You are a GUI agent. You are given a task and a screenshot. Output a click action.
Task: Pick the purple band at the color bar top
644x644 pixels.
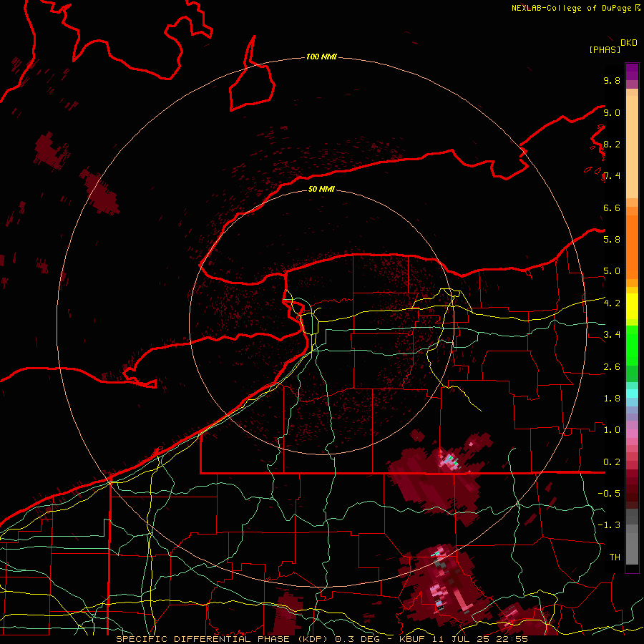pos(632,72)
